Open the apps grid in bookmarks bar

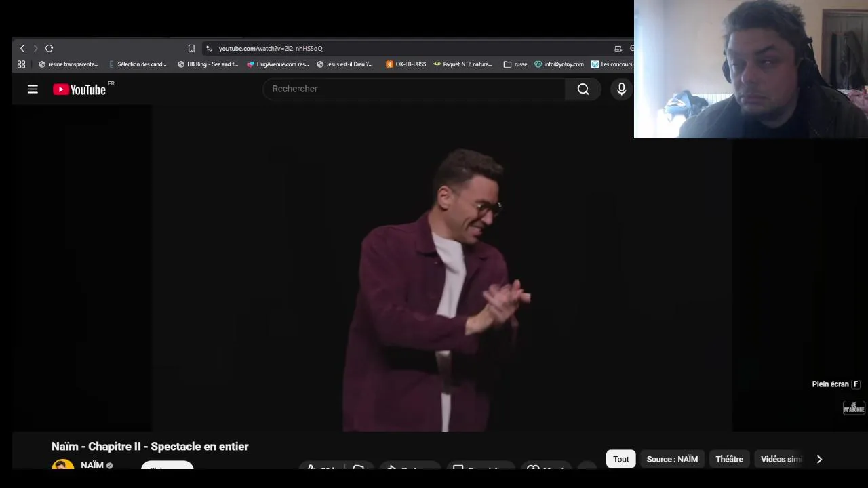[x=21, y=64]
